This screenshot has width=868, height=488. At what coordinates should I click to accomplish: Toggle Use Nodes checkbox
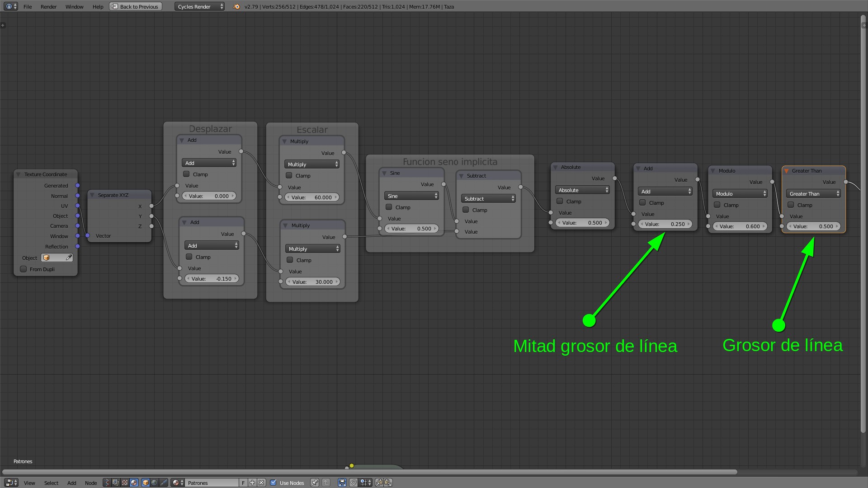[274, 483]
